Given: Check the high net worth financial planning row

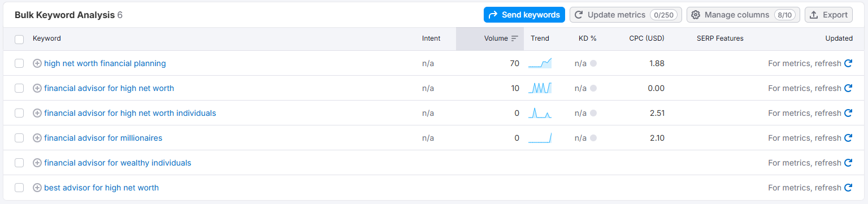Looking at the screenshot, I should tap(19, 63).
